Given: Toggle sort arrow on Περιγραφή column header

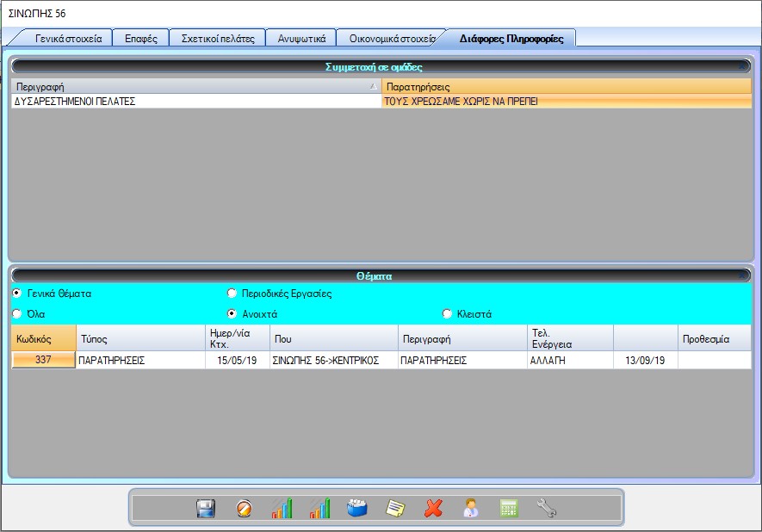Looking at the screenshot, I should pos(372,87).
